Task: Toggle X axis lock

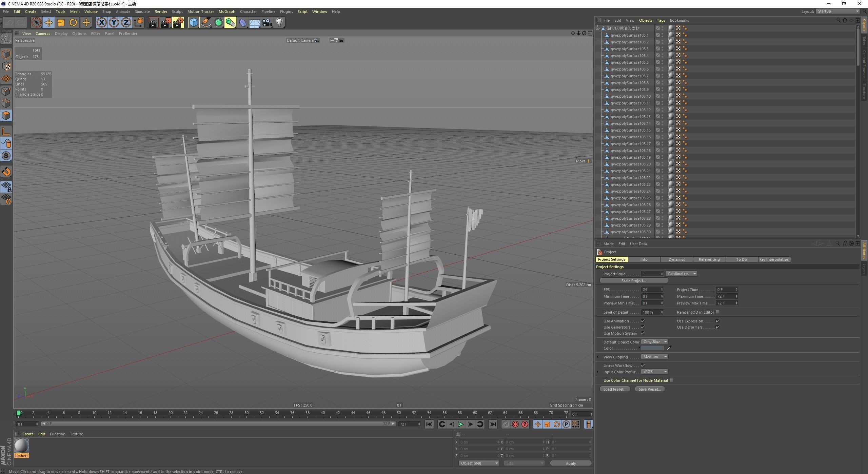Action: pyautogui.click(x=101, y=23)
